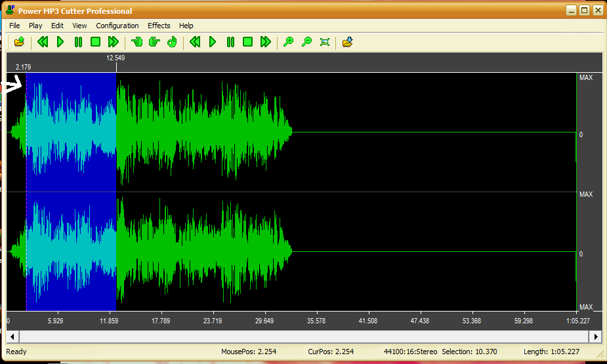Click the 47.438 label on the time ruler

(419, 321)
